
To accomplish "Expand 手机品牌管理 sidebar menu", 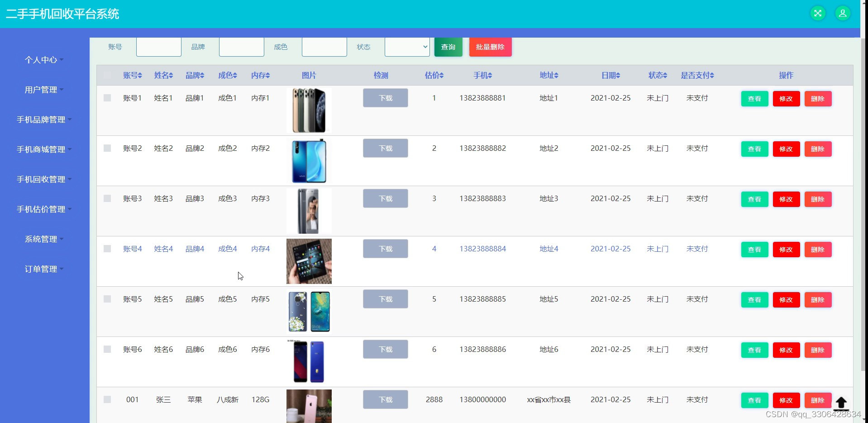I will click(x=44, y=120).
